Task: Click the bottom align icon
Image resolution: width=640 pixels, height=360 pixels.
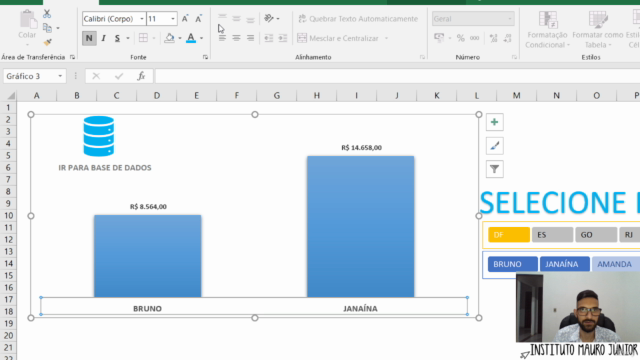Action: pyautogui.click(x=251, y=20)
